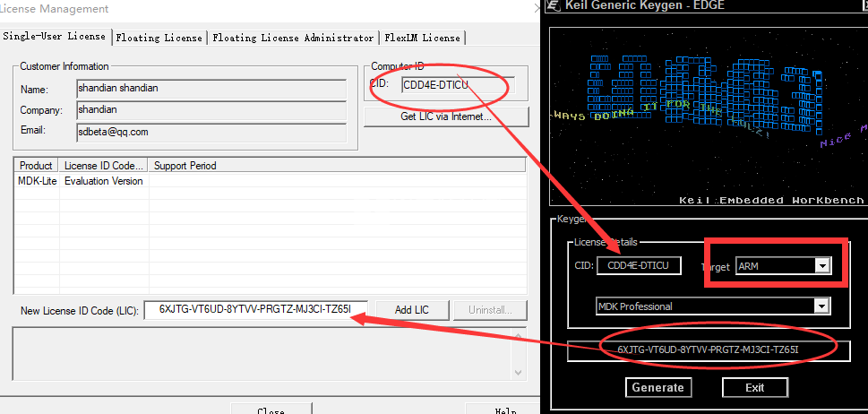The width and height of the screenshot is (868, 414).
Task: Click the Evaluation Version cell
Action: tap(104, 181)
